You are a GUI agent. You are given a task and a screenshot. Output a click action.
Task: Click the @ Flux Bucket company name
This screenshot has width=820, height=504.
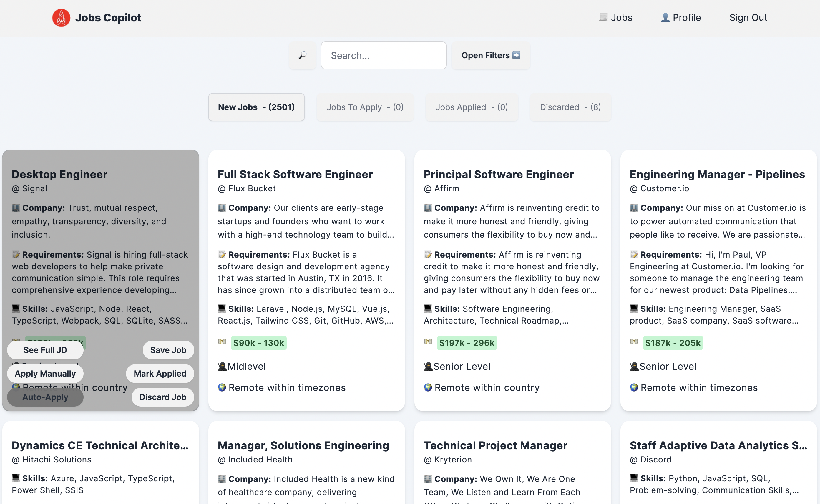click(x=247, y=189)
